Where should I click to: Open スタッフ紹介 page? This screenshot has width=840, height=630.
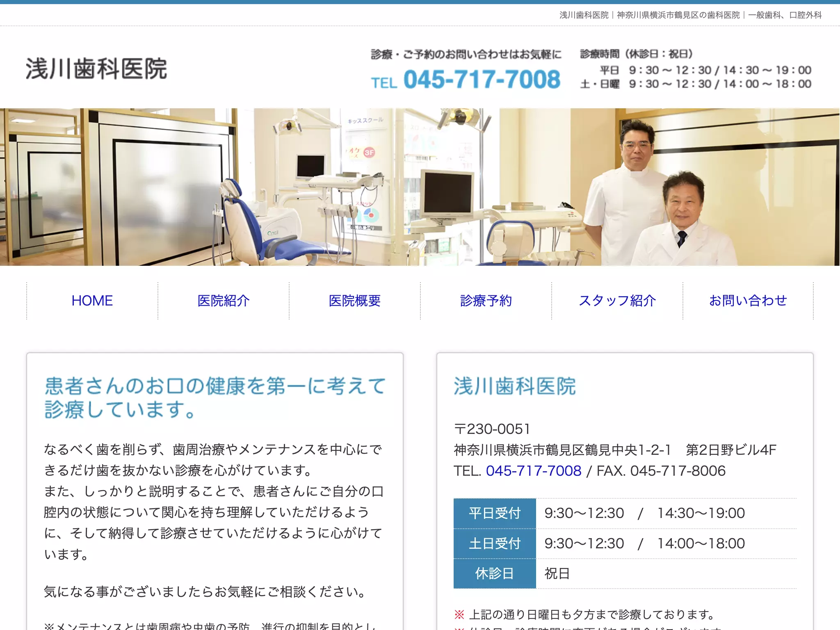click(617, 301)
